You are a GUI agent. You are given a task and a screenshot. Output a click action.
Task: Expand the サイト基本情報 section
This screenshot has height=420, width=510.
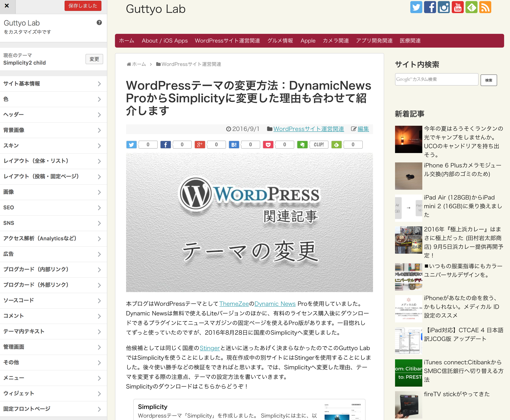(53, 84)
